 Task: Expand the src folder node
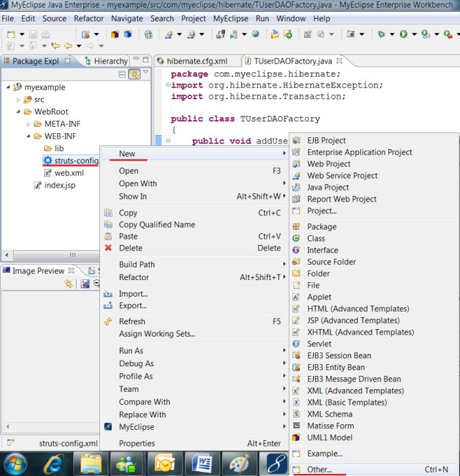(x=18, y=99)
